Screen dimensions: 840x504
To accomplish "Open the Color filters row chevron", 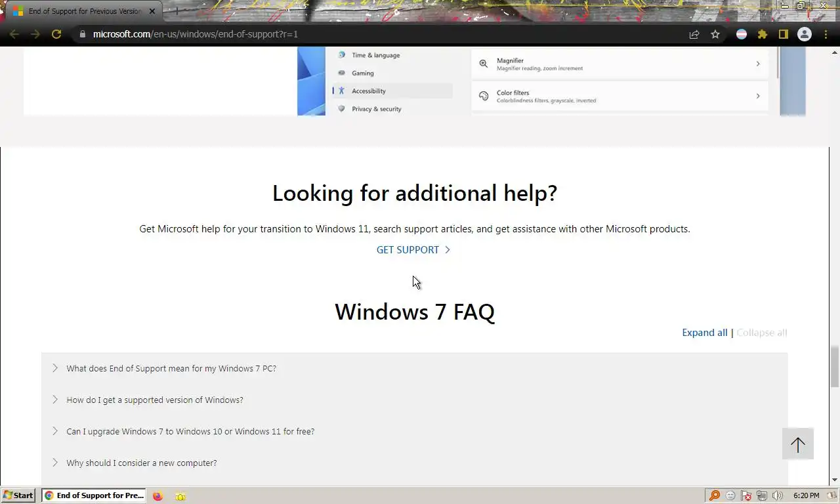I will [757, 96].
